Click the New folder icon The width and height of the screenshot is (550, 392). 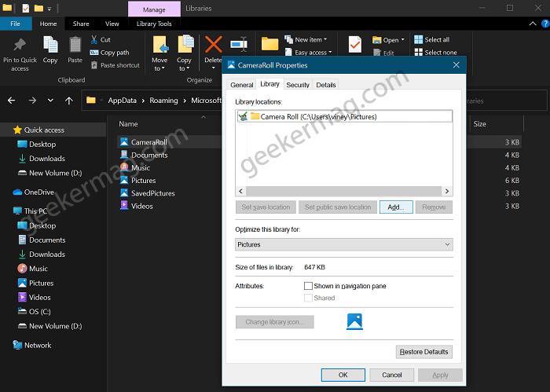pos(269,44)
